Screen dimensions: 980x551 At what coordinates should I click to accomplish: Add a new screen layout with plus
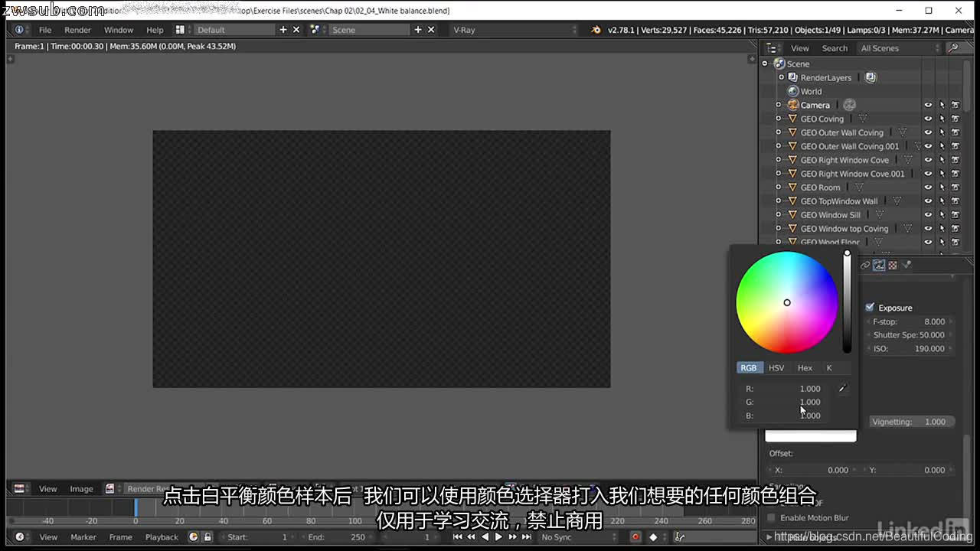tap(283, 30)
